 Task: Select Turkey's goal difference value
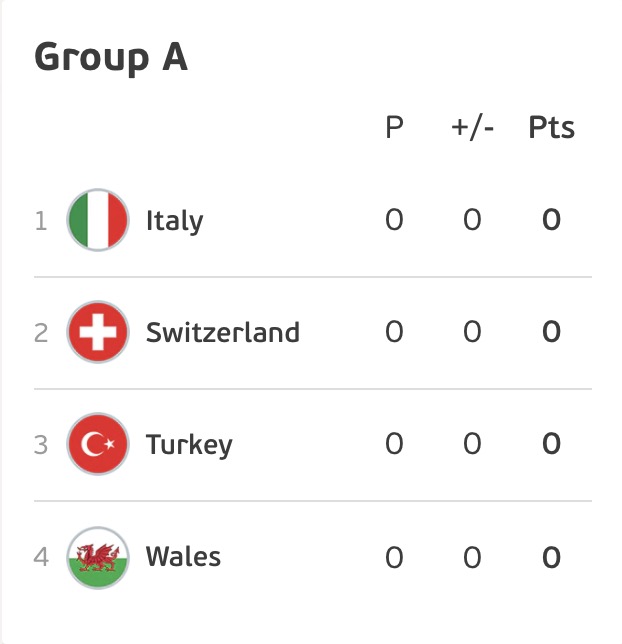click(x=472, y=444)
